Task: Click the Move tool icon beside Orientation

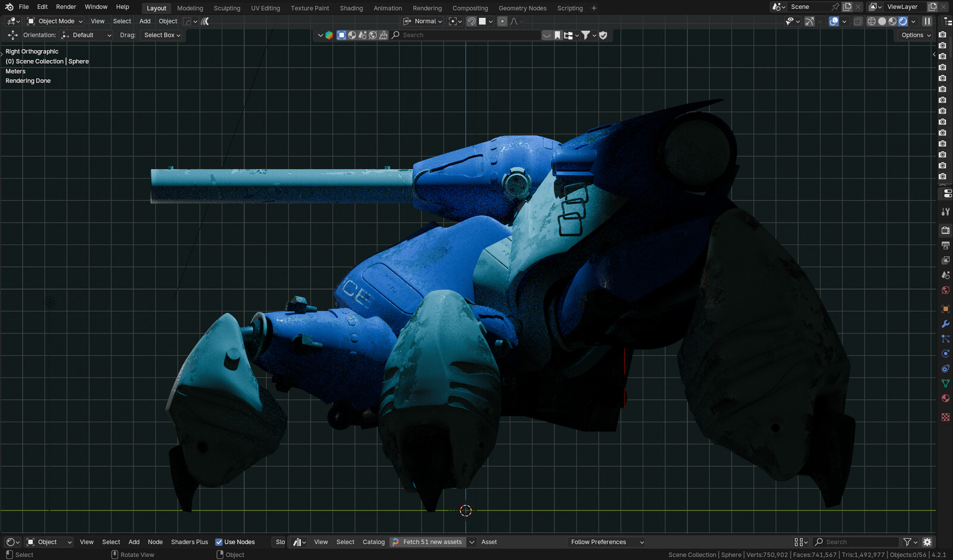Action: tap(13, 35)
